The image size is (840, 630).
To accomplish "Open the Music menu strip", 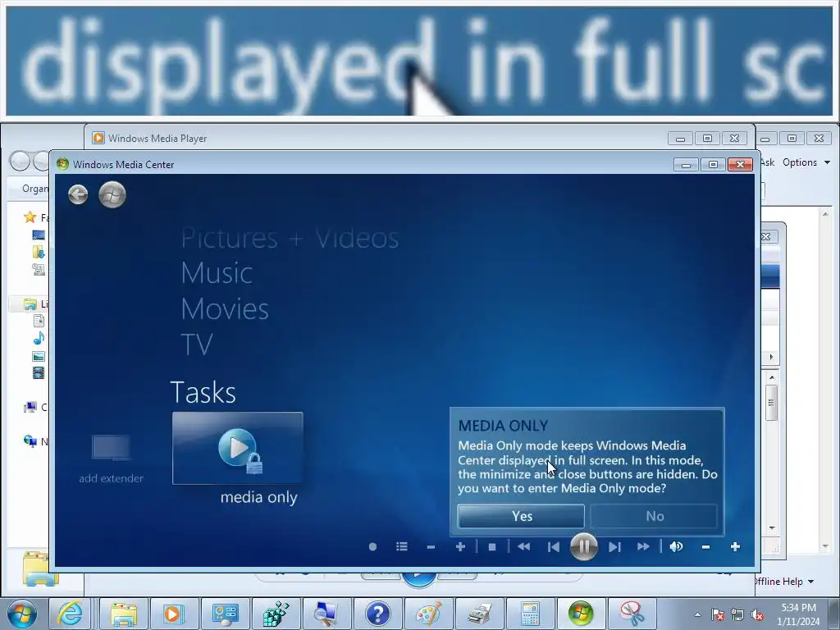I will point(217,272).
